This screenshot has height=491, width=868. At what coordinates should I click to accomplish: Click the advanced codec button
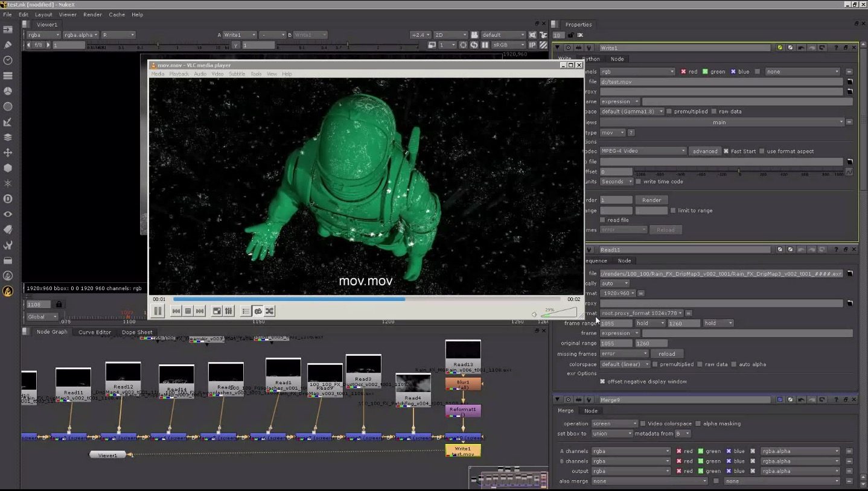tap(704, 151)
